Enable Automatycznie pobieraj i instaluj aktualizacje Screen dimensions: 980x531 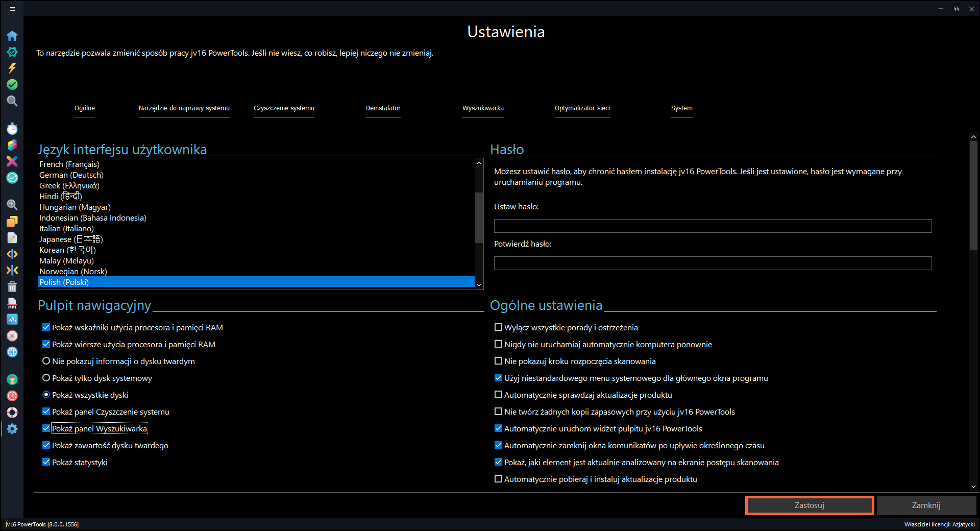point(498,479)
